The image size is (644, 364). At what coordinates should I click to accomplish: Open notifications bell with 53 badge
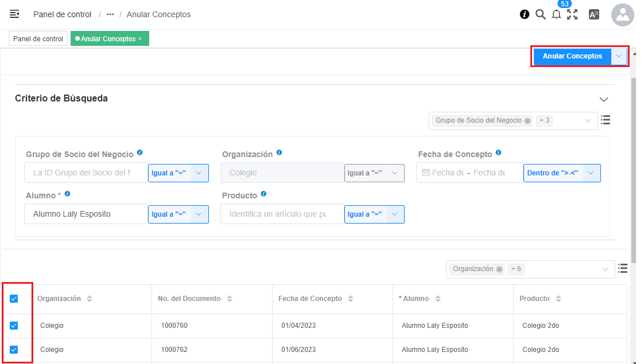pyautogui.click(x=556, y=15)
